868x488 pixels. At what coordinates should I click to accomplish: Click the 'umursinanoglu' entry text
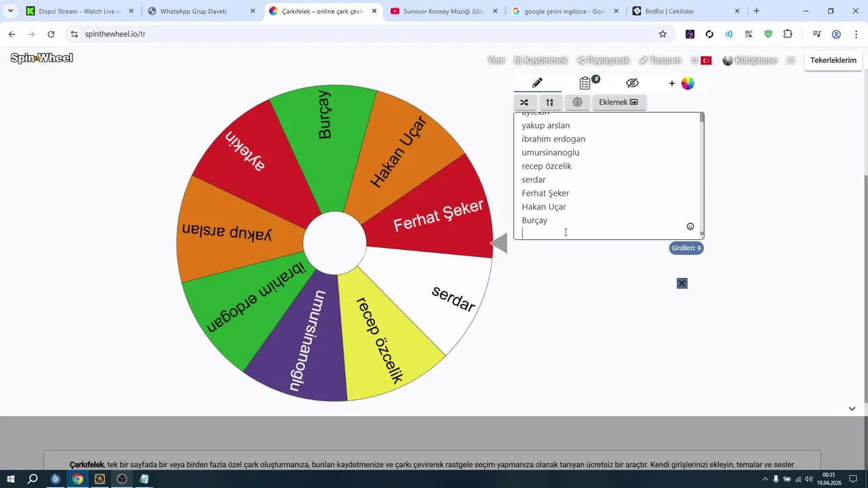551,152
